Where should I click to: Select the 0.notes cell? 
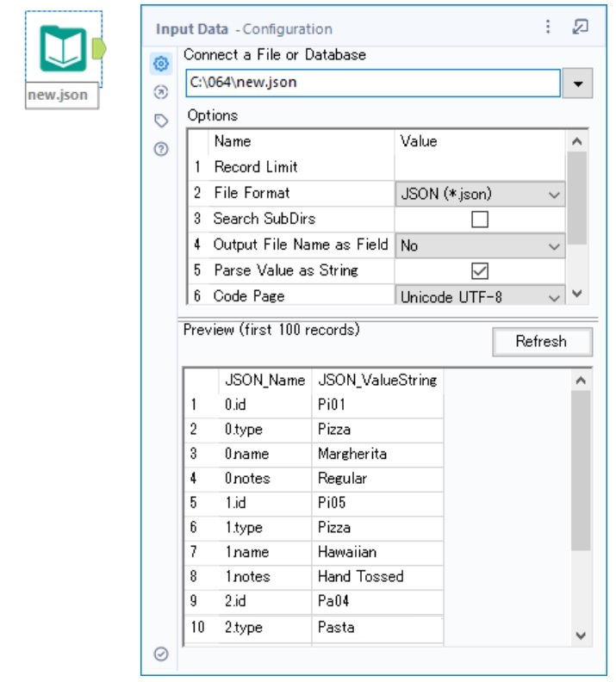(265, 479)
